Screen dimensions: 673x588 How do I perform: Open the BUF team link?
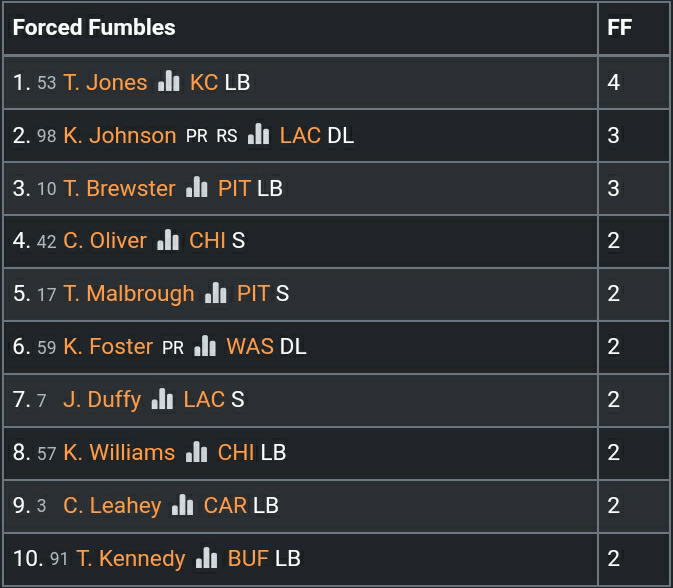click(x=248, y=559)
